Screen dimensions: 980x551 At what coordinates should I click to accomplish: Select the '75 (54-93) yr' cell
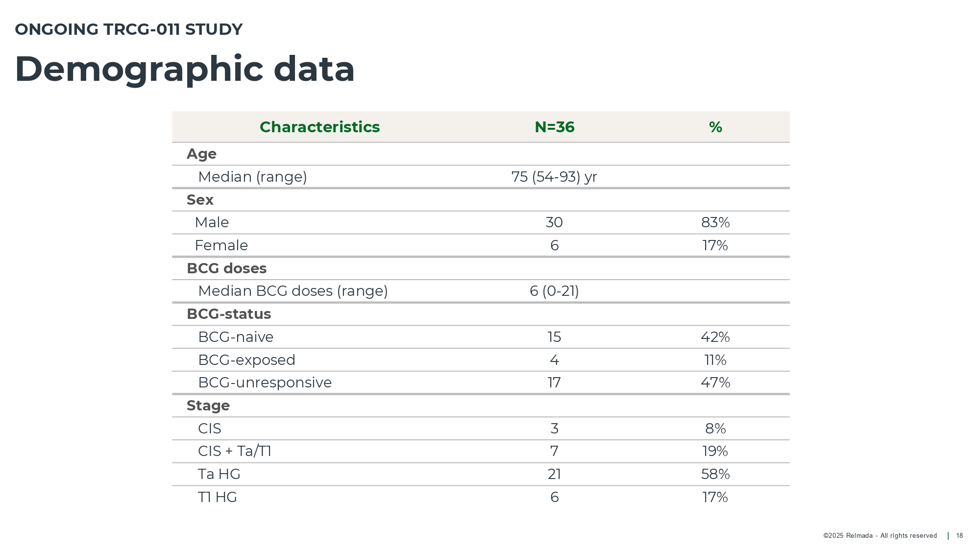tap(554, 177)
